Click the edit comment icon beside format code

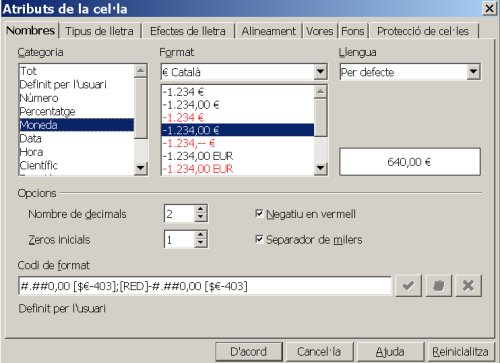pos(438,286)
